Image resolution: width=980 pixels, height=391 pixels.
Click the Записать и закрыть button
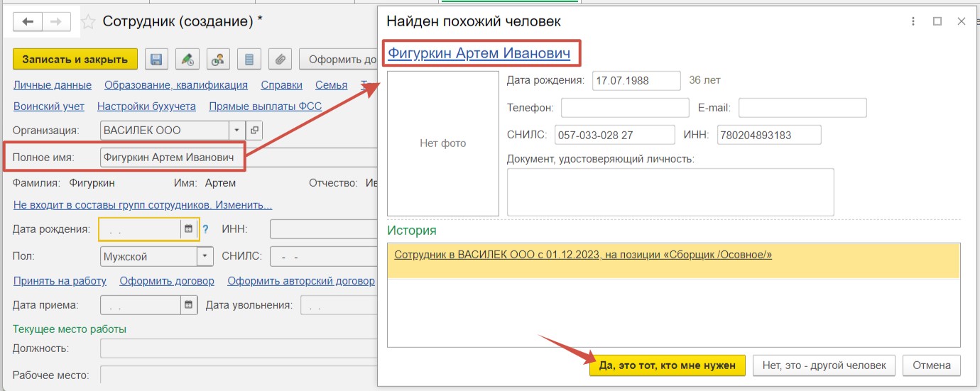click(x=75, y=60)
